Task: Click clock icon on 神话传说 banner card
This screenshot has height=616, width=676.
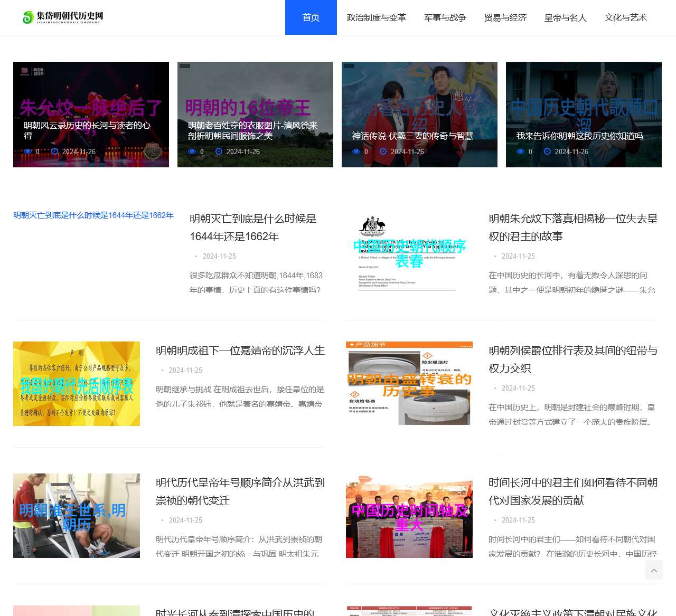Action: pyautogui.click(x=383, y=151)
